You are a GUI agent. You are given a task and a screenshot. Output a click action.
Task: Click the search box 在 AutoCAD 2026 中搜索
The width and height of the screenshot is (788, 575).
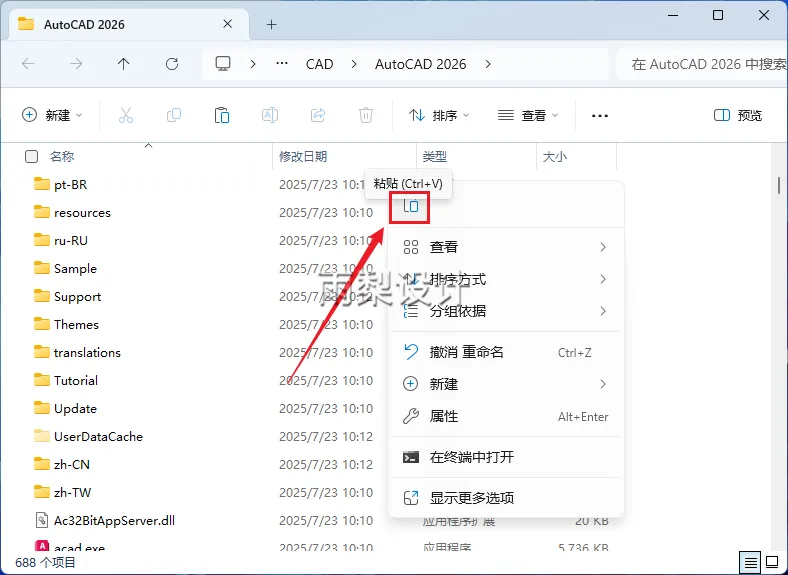[702, 64]
